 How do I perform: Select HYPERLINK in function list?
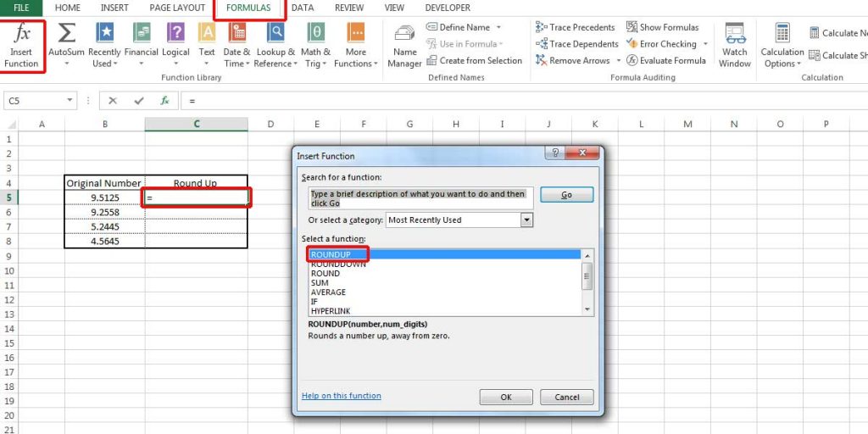[x=444, y=311]
